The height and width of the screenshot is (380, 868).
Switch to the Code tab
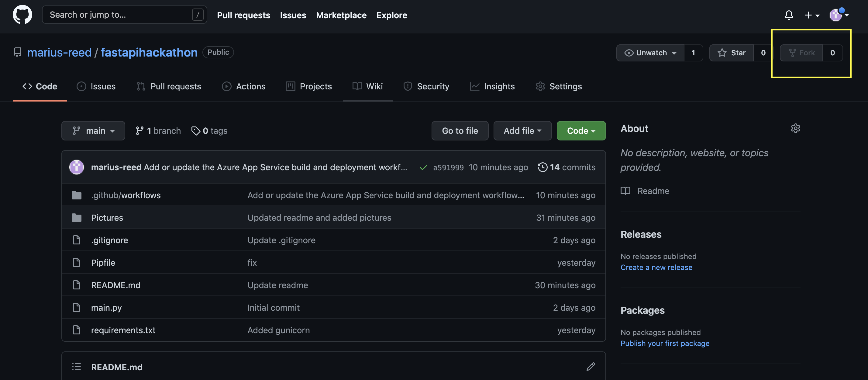(40, 86)
